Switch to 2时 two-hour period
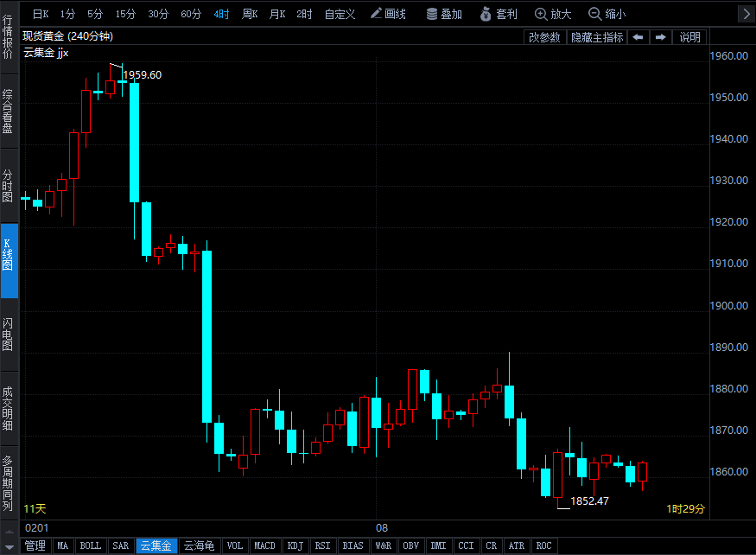 pyautogui.click(x=304, y=14)
